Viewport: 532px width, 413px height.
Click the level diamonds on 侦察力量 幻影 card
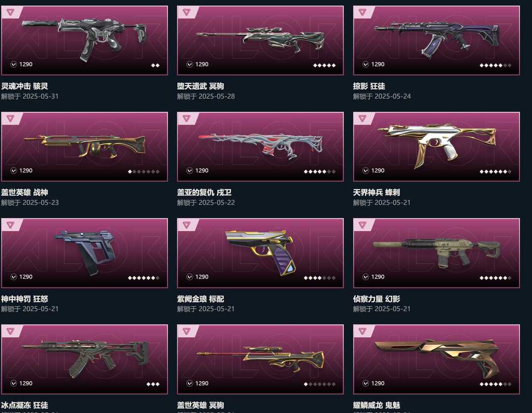tap(496, 278)
